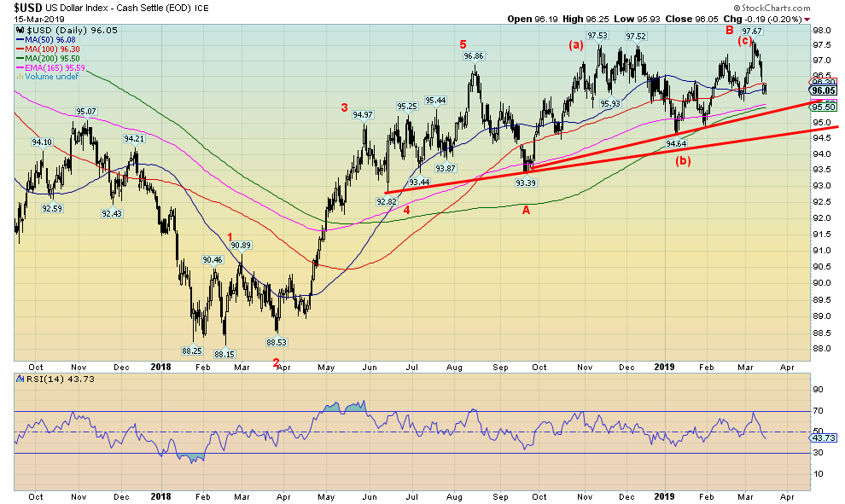Select the red Elliott wave label A
The image size is (845, 504).
(x=527, y=210)
